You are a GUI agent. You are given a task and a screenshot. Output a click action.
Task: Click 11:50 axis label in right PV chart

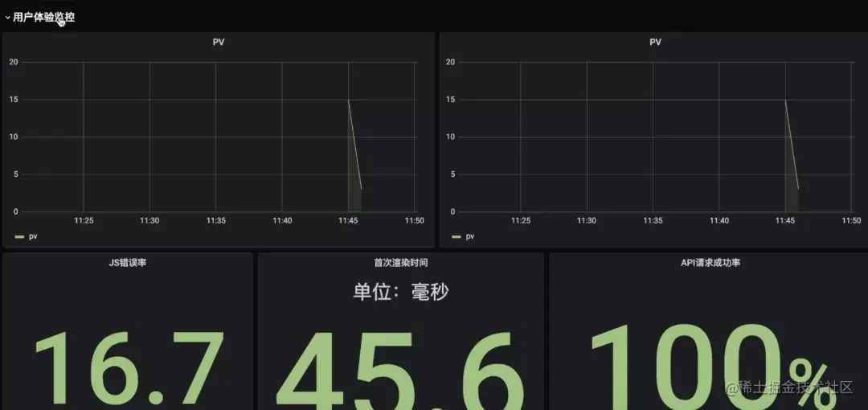[851, 220]
